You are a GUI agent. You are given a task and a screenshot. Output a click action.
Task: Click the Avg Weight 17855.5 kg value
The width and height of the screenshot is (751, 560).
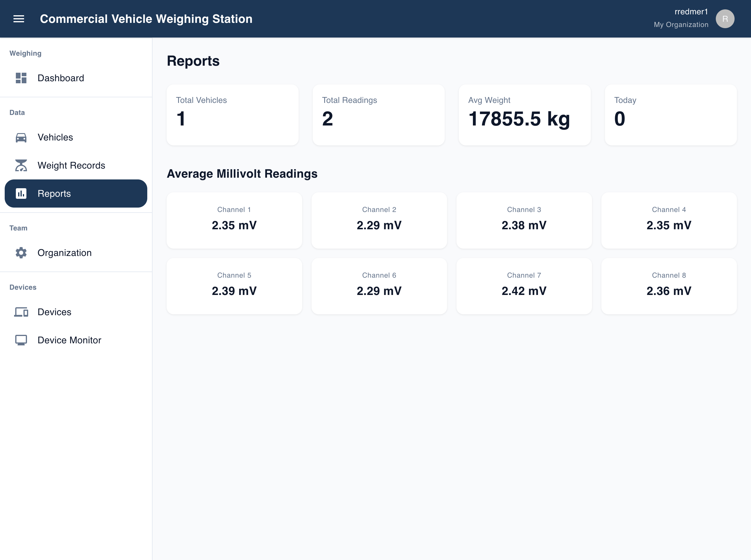[519, 119]
